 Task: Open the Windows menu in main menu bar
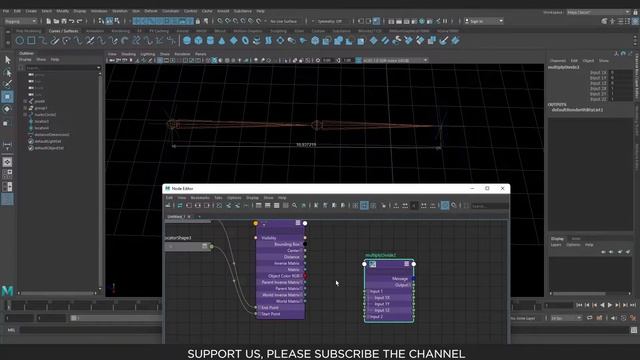coord(99,11)
